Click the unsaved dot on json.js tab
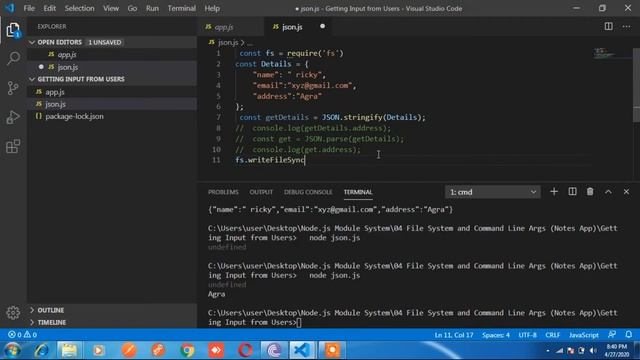Image resolution: width=640 pixels, height=360 pixels. (x=322, y=27)
